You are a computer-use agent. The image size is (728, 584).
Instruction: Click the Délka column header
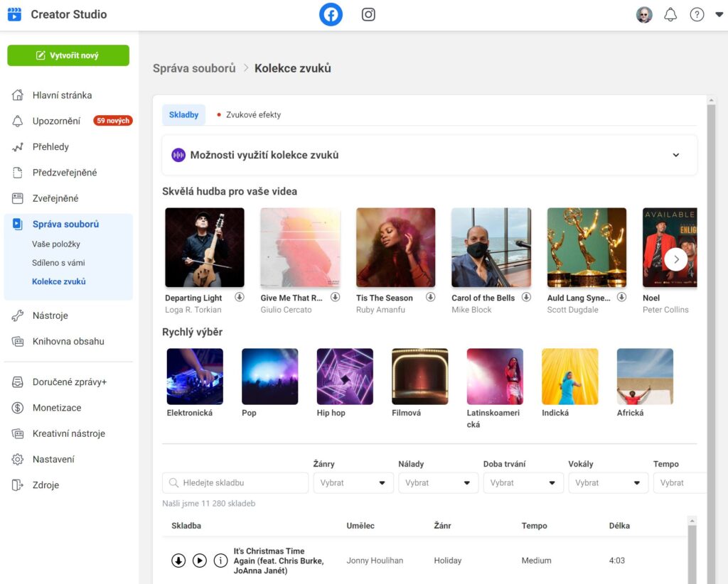click(619, 526)
